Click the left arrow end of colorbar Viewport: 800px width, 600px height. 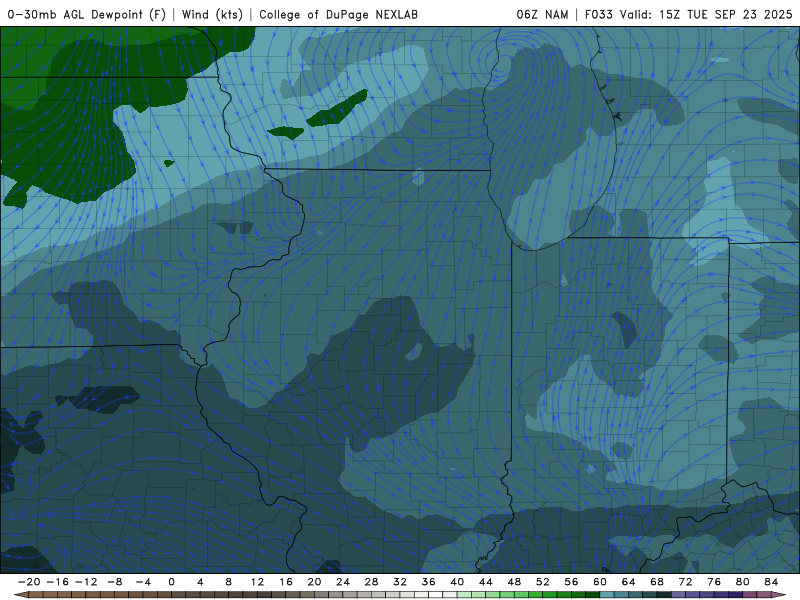pos(20,595)
